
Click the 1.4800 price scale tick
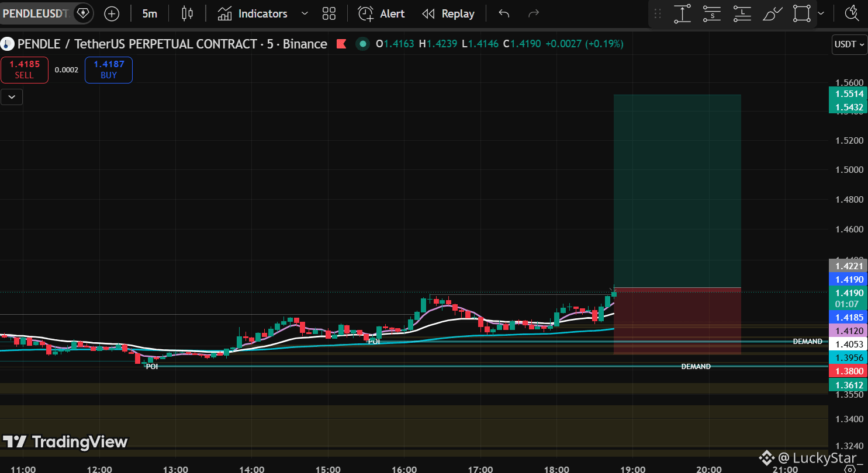tap(849, 200)
